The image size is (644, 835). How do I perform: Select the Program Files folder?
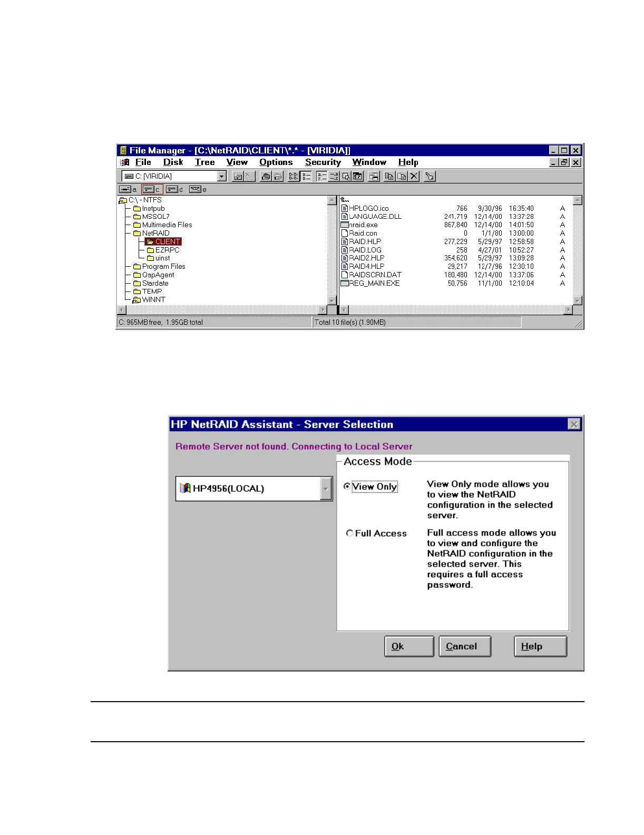click(159, 267)
